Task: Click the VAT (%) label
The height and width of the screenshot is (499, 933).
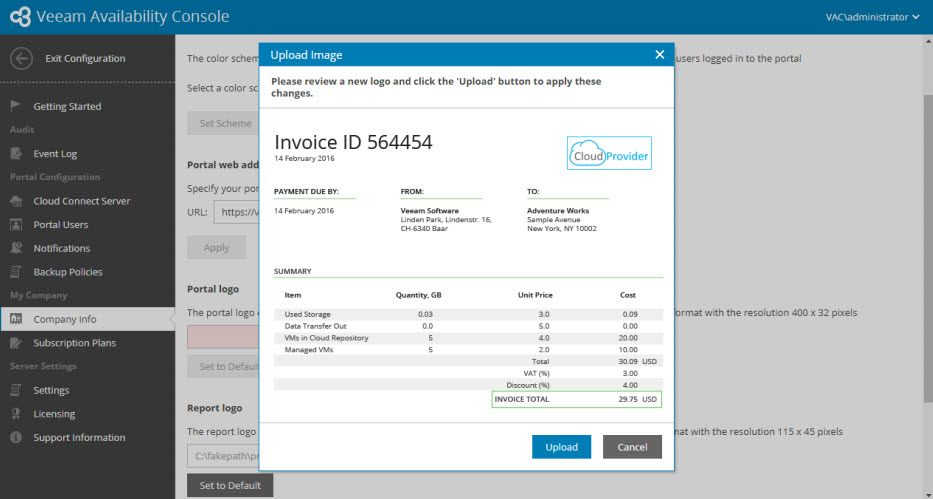Action: pos(537,374)
